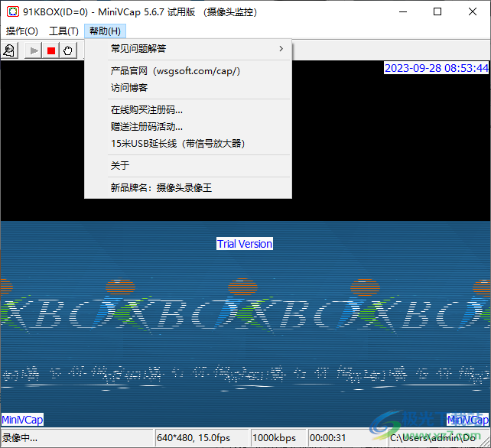The height and width of the screenshot is (448, 491).
Task: Stop recording with the red square button
Action: pyautogui.click(x=51, y=50)
